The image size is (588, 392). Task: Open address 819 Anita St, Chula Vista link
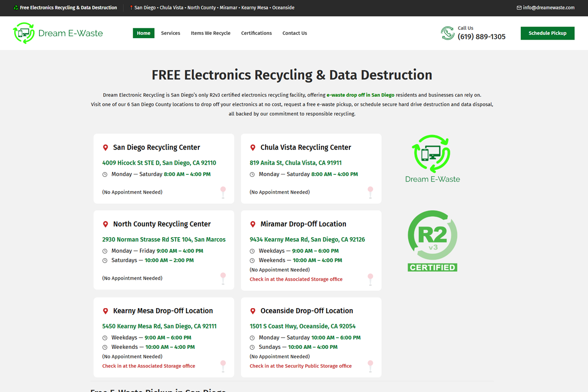coord(295,163)
